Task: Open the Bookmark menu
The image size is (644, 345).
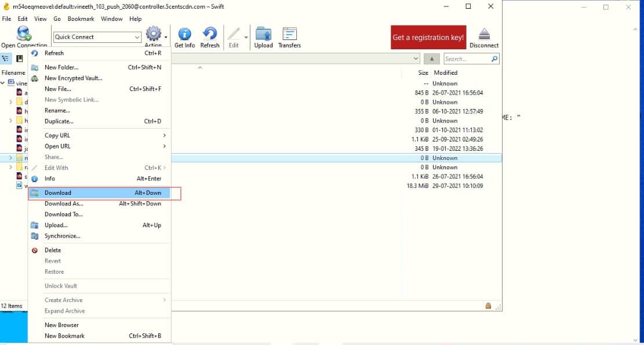Action: 81,19
